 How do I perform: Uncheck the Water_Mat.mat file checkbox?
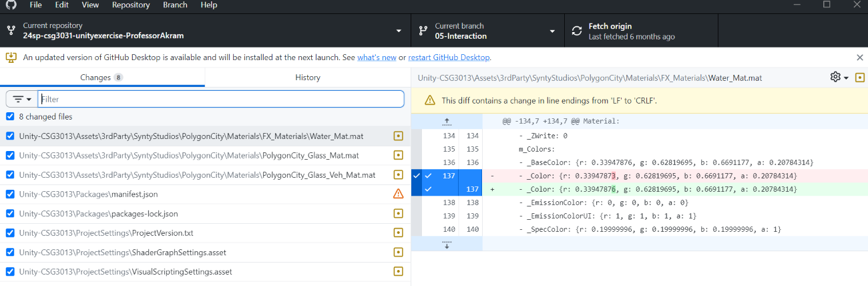(x=9, y=136)
